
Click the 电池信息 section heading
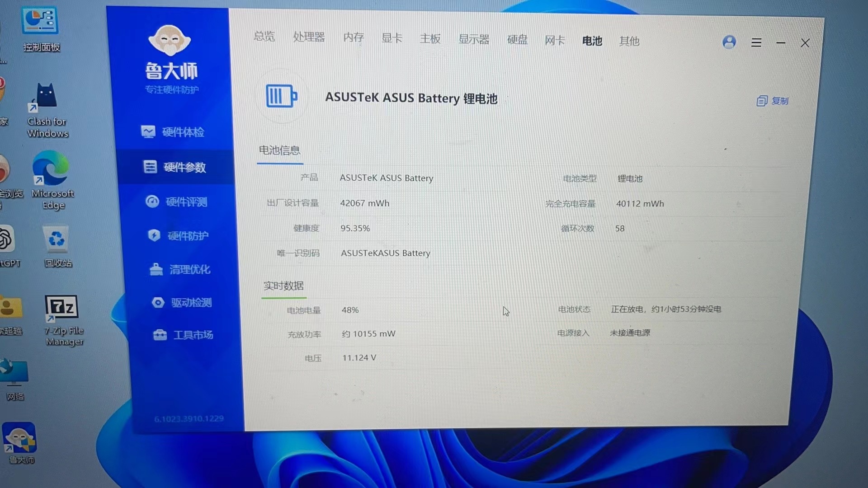tap(279, 150)
